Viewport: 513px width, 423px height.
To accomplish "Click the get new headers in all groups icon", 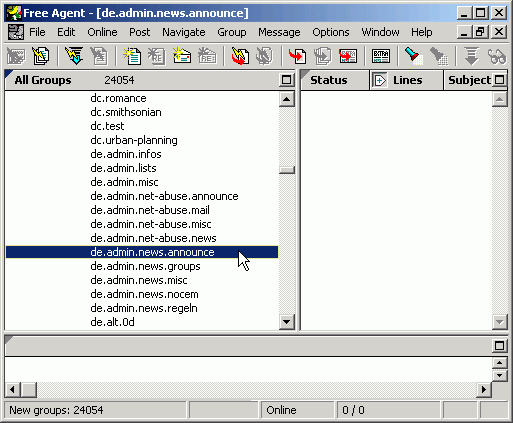I will click(x=41, y=56).
